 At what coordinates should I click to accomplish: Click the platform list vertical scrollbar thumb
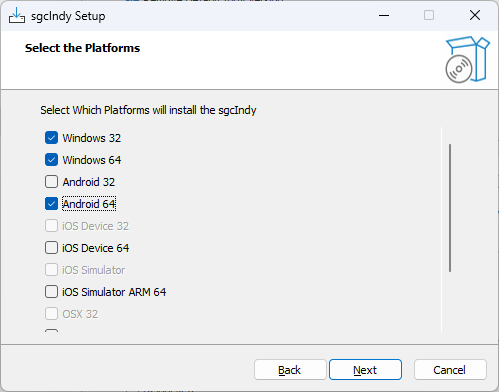click(x=450, y=208)
